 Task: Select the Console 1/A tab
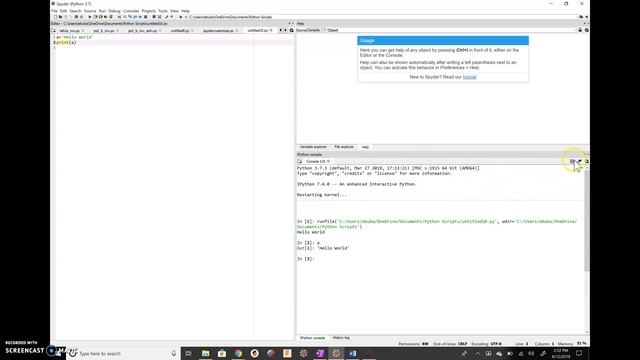click(316, 162)
